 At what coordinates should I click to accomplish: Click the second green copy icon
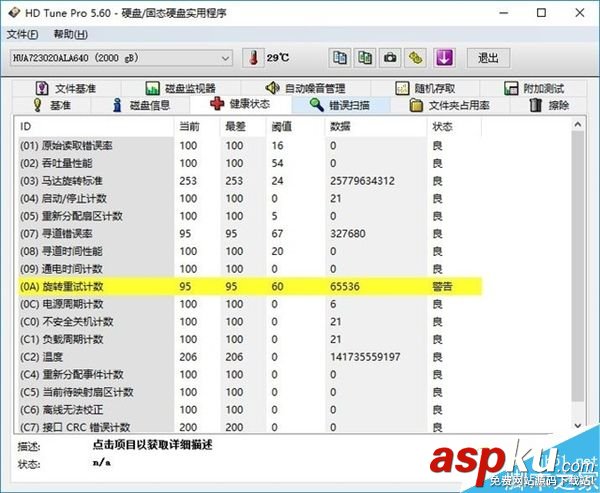365,58
